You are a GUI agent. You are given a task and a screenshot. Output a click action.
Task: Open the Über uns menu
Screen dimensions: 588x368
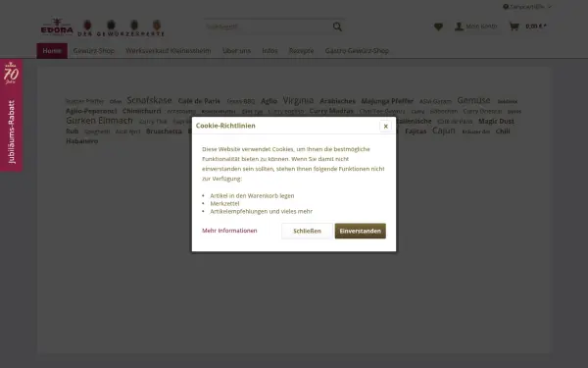click(x=236, y=51)
